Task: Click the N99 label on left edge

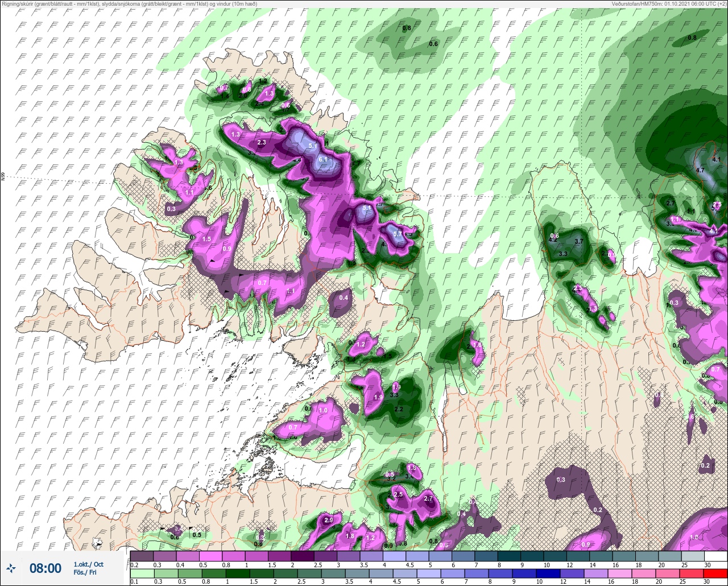Action: pos(3,177)
